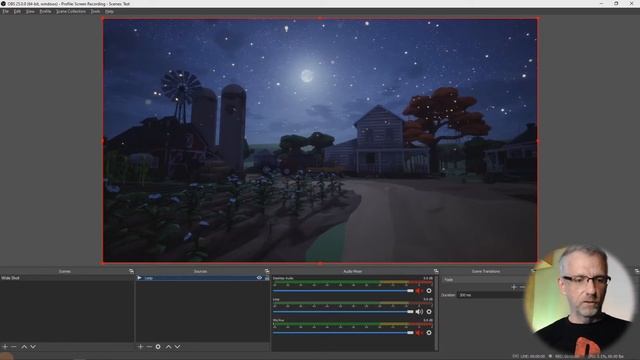The height and width of the screenshot is (360, 640).
Task: Add a scene transition with plus icon
Action: 514,287
